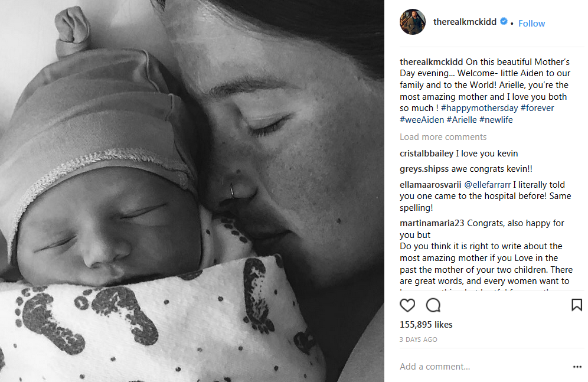Open the #Arielle hashtag
Image resolution: width=588 pixels, height=382 pixels.
tap(461, 120)
